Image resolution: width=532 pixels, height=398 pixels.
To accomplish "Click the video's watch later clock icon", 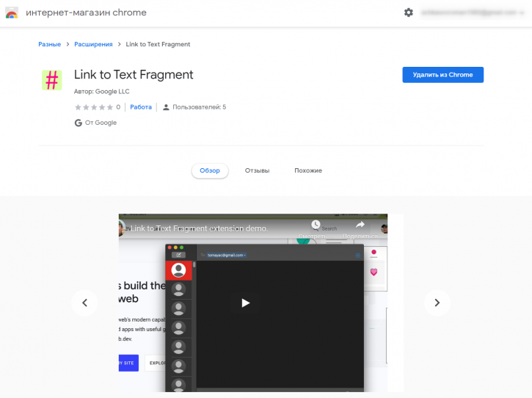I will [x=316, y=225].
